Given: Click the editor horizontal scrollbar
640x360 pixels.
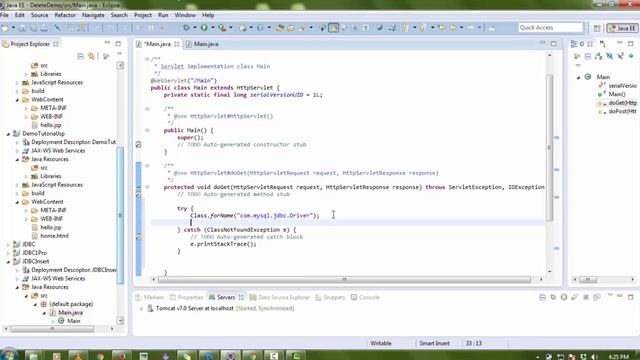Looking at the screenshot, I should tap(344, 280).
